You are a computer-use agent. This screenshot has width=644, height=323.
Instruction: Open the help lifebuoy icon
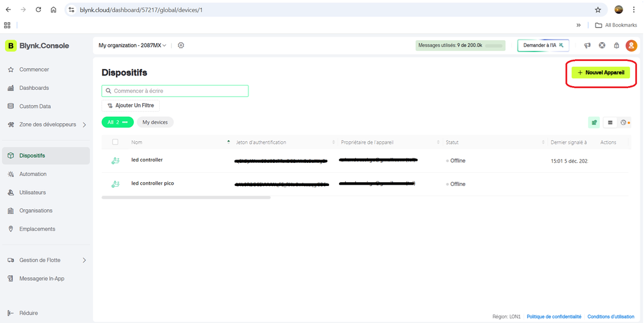[x=602, y=45]
